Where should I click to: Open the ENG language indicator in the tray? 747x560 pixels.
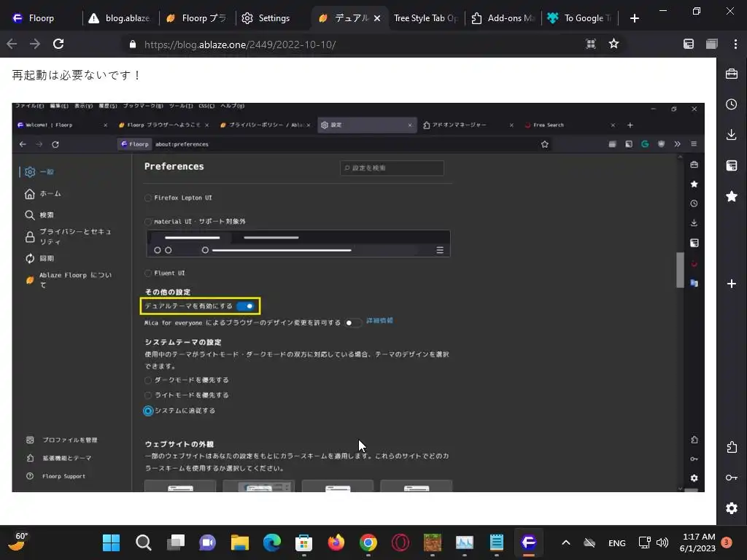coord(616,542)
